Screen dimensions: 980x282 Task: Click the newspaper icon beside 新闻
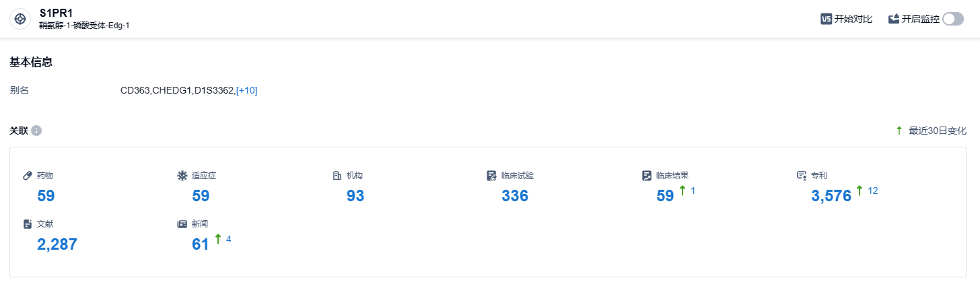[182, 223]
